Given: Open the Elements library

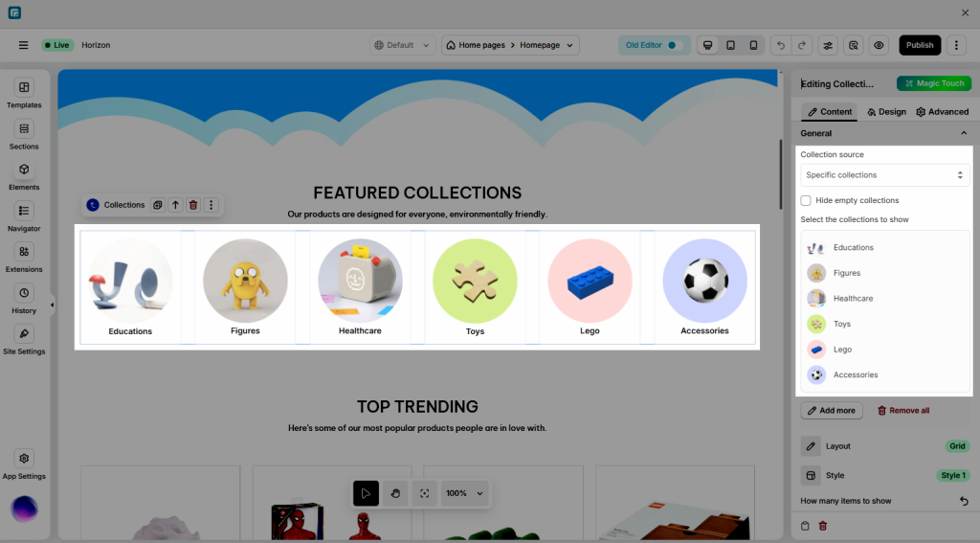Looking at the screenshot, I should click(24, 175).
